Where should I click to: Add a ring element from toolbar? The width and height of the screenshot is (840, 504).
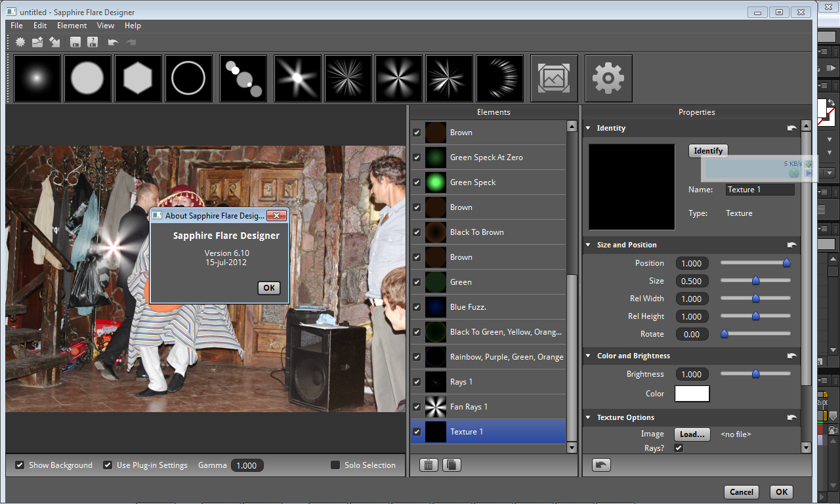189,79
